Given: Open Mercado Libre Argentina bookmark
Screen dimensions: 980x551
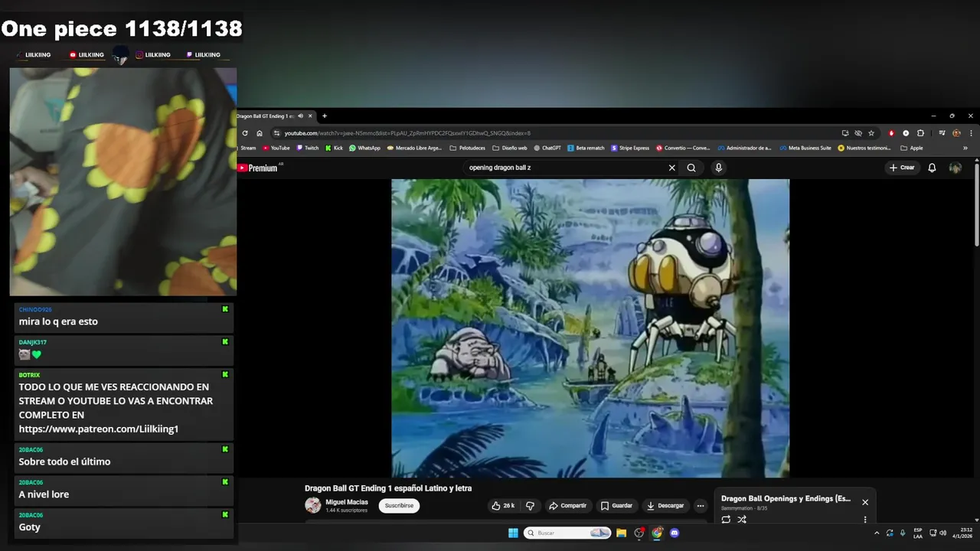Looking at the screenshot, I should tap(414, 148).
